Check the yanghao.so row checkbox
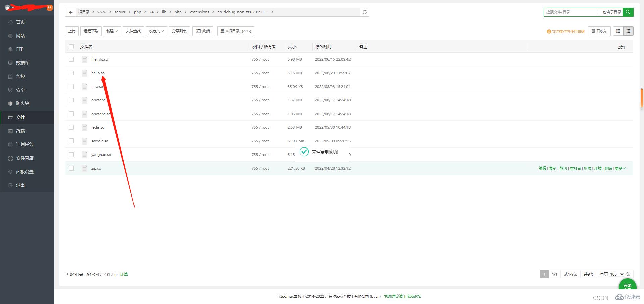644x304 pixels. click(x=71, y=155)
